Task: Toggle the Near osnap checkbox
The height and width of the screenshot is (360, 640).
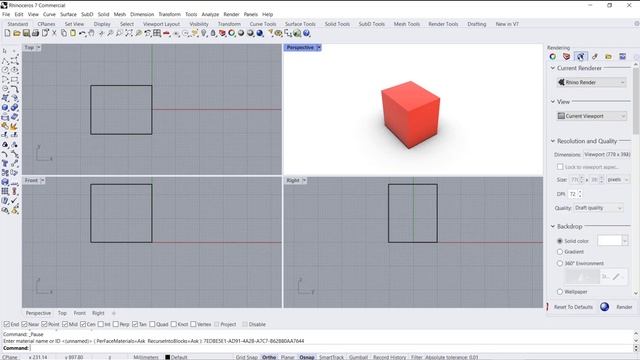Action: pyautogui.click(x=24, y=324)
